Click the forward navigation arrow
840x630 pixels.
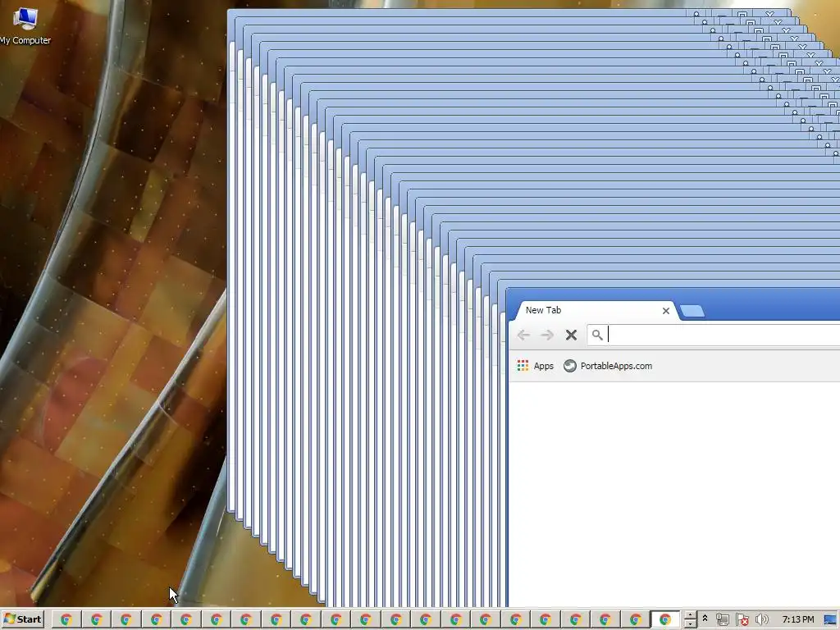pyautogui.click(x=547, y=336)
